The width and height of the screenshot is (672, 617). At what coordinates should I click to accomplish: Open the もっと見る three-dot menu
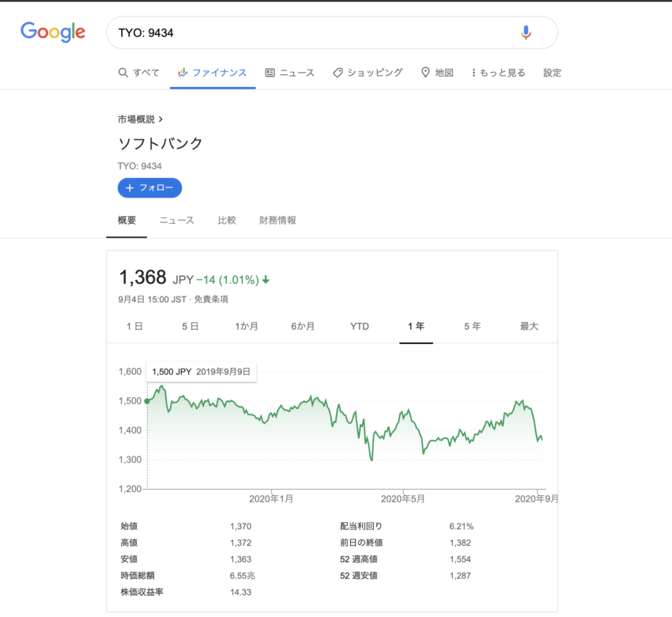474,73
